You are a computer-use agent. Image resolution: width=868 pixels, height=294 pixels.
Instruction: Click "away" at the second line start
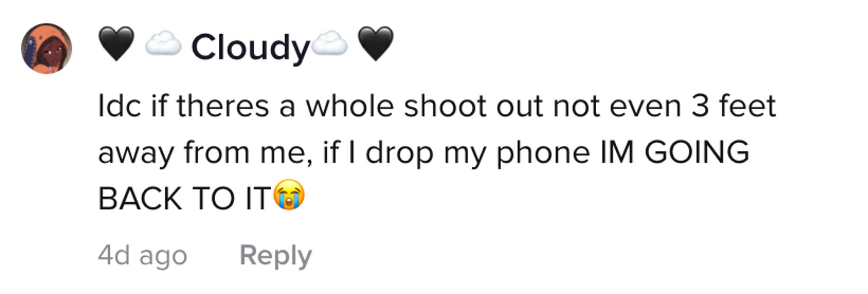[x=136, y=153]
